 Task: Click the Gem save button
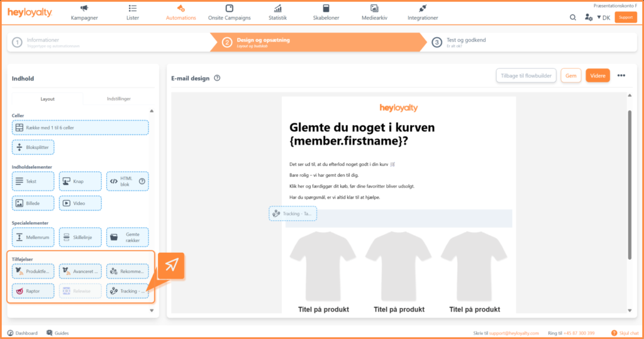570,75
